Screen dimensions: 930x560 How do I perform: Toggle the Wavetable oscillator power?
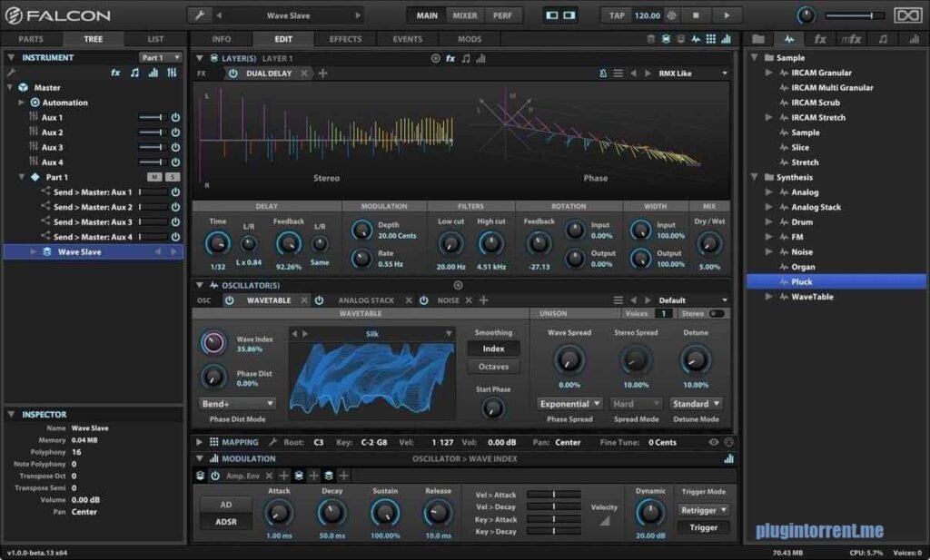click(x=230, y=300)
